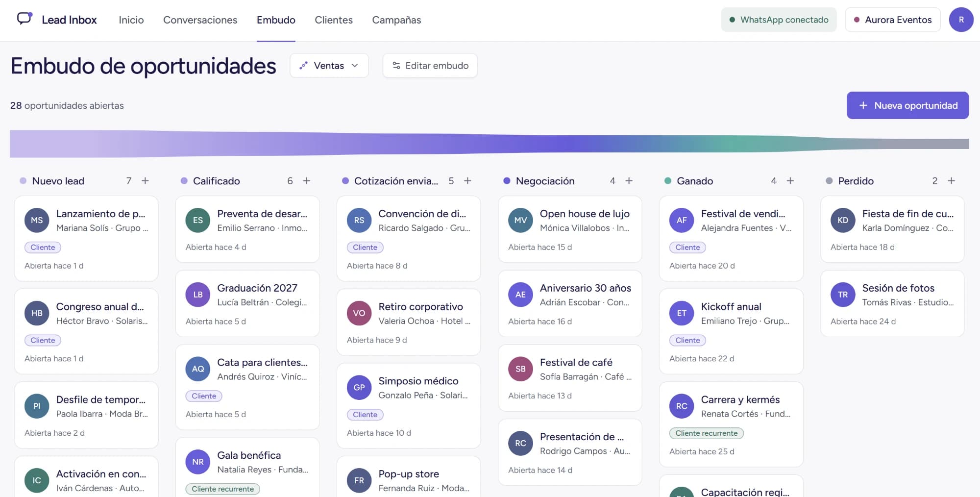Open Campañas tab
Viewport: 980px width, 497px height.
click(x=396, y=20)
